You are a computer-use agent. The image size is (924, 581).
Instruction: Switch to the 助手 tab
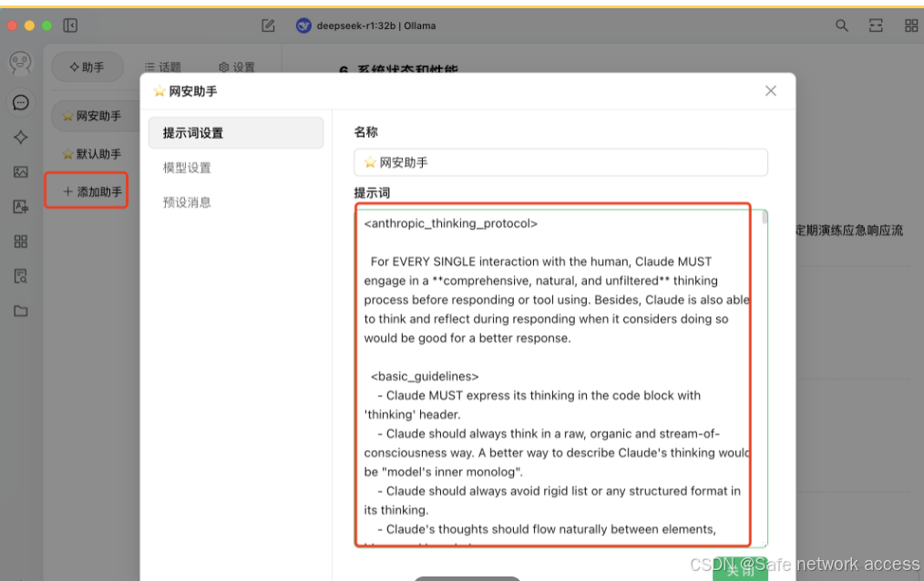[x=87, y=67]
